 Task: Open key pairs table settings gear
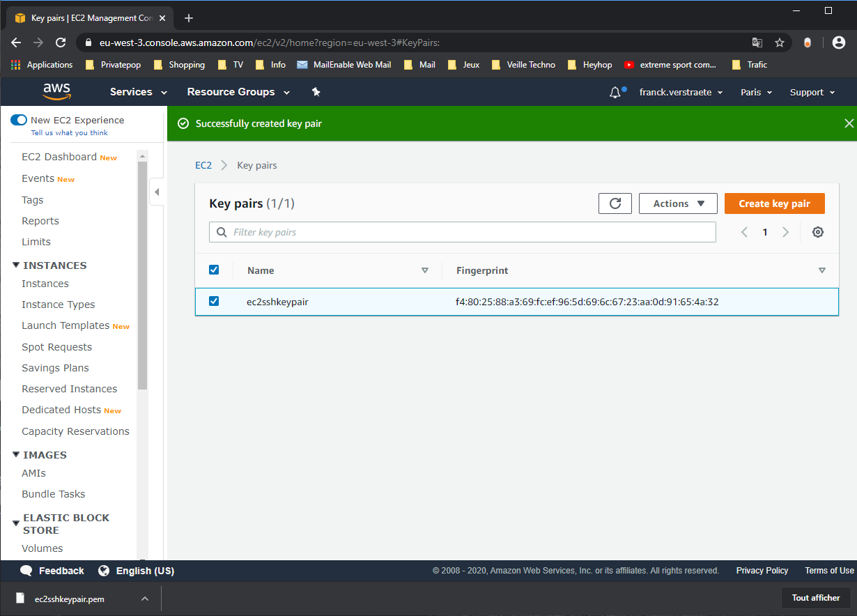click(818, 232)
